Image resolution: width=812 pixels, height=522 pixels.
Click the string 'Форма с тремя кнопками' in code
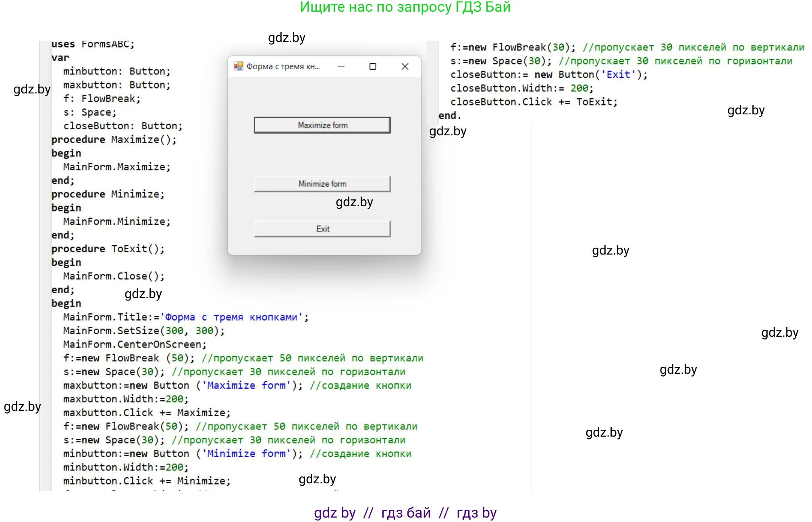click(x=231, y=317)
